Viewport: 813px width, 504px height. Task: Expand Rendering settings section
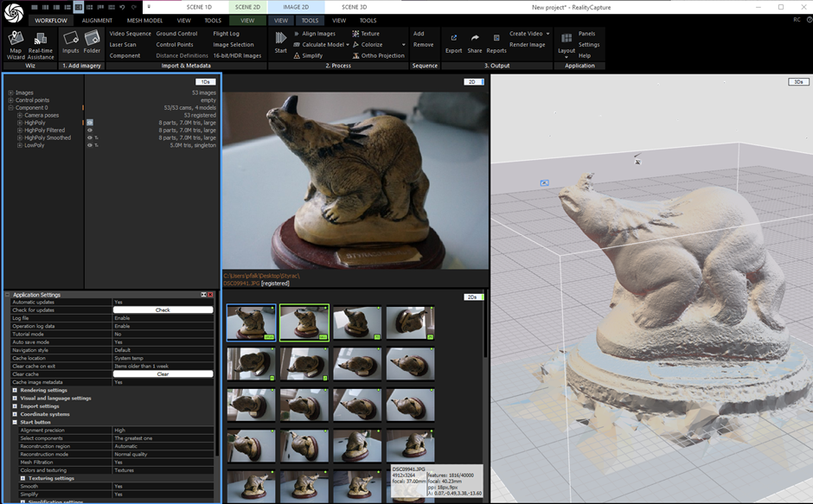(x=15, y=390)
